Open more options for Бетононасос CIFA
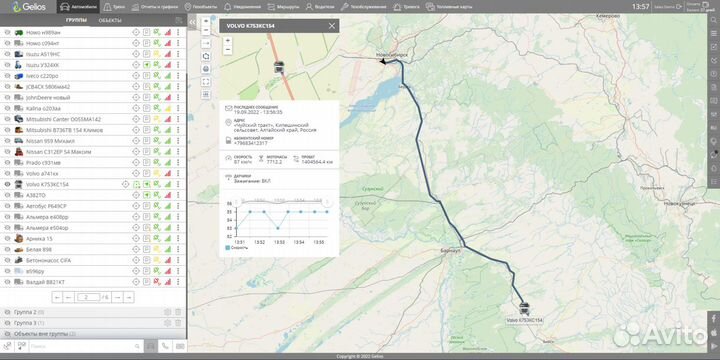Screen dimensions: 720x360 point(178,260)
